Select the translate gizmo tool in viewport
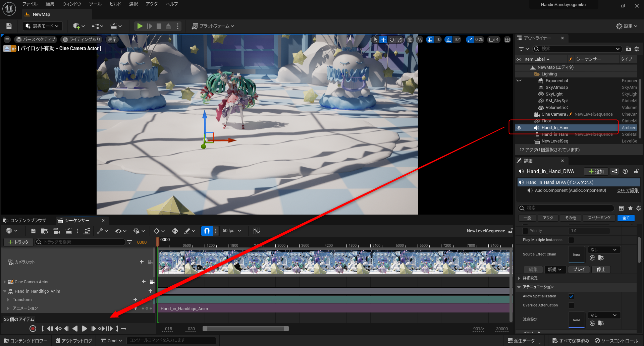This screenshot has width=644, height=346. [x=383, y=40]
